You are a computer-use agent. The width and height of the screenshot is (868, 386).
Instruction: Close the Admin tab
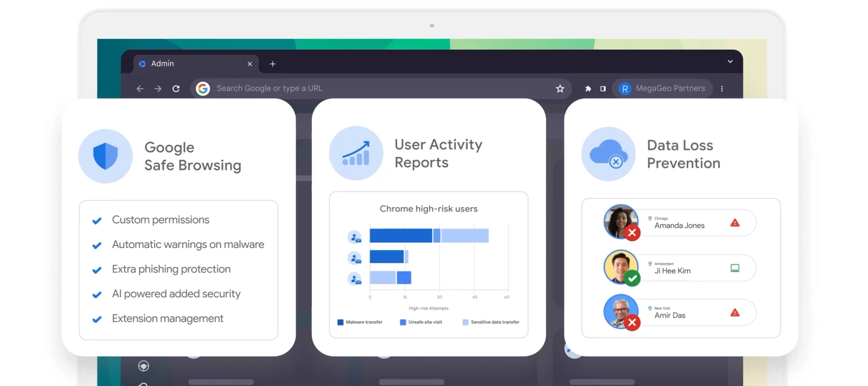pyautogui.click(x=250, y=64)
